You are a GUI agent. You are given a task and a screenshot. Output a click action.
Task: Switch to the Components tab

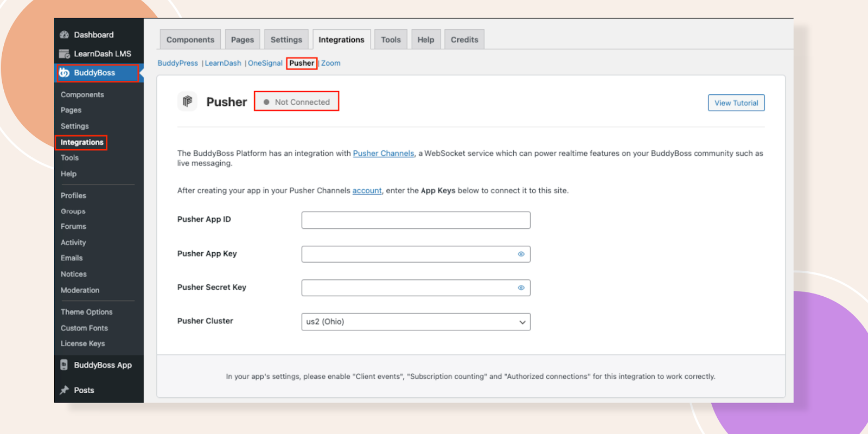(190, 40)
